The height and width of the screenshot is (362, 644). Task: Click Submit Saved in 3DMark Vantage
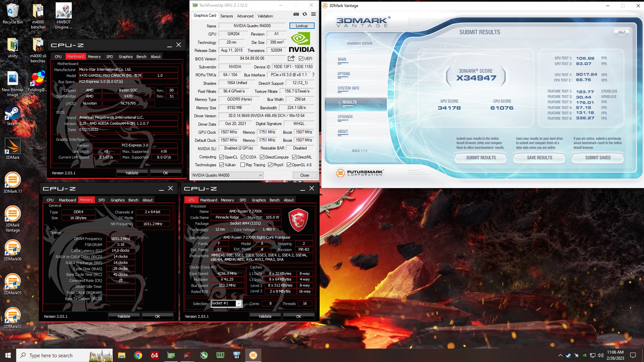click(x=598, y=158)
